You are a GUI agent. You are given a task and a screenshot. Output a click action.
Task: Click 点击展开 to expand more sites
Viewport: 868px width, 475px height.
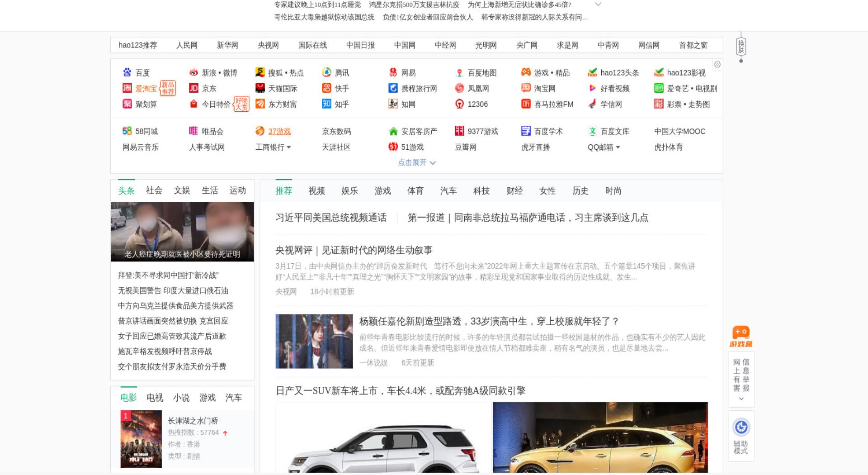click(x=416, y=162)
